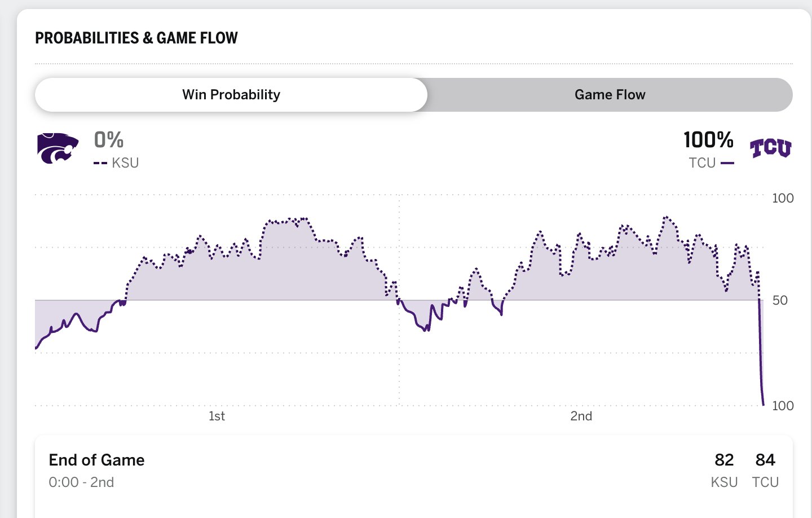
Task: Click the KSU 0% win probability value
Action: pyautogui.click(x=109, y=140)
